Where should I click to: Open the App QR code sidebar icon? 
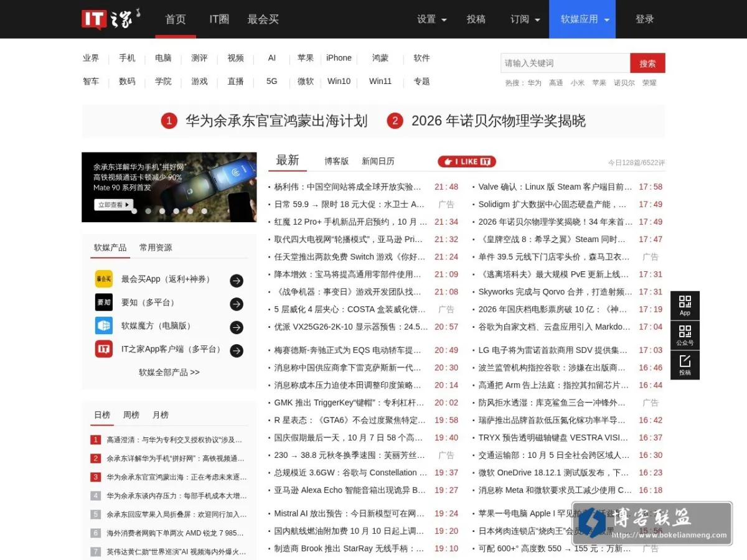click(x=685, y=306)
